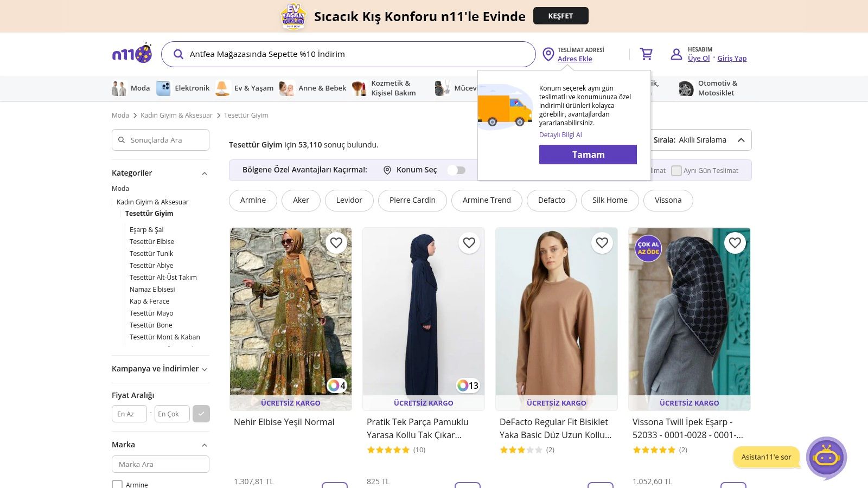
Task: Click the Kadın Giyim & Aksesuar breadcrumb
Action: 176,115
